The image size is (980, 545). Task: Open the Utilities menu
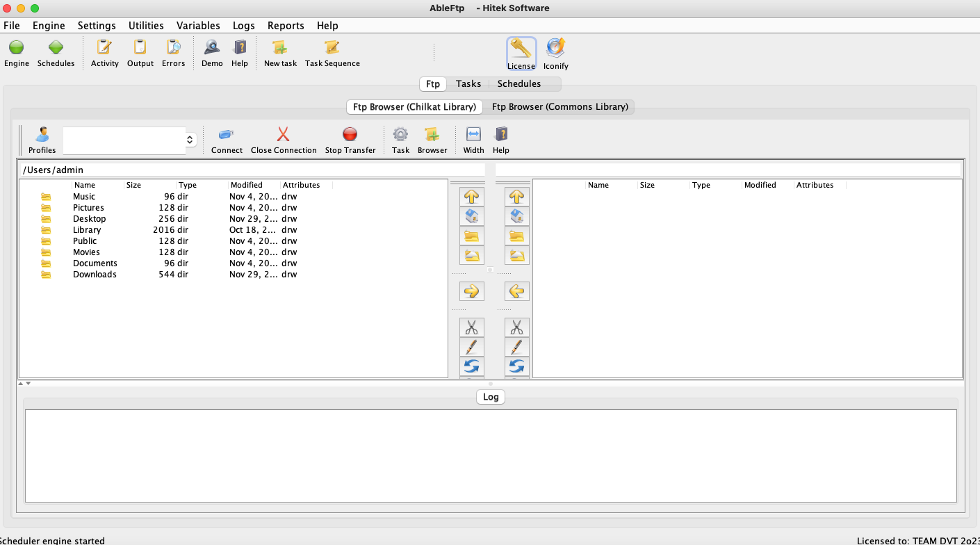[146, 26]
